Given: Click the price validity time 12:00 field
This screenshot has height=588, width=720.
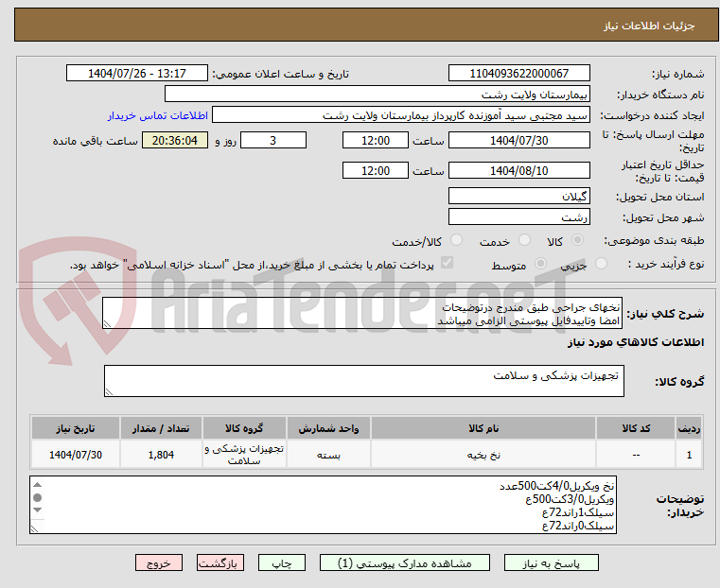Looking at the screenshot, I should point(376,170).
